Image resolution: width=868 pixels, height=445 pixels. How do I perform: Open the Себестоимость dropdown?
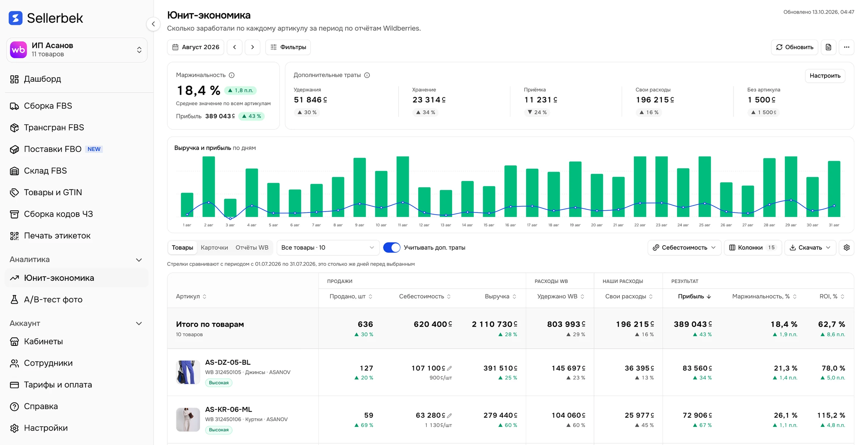pos(684,247)
